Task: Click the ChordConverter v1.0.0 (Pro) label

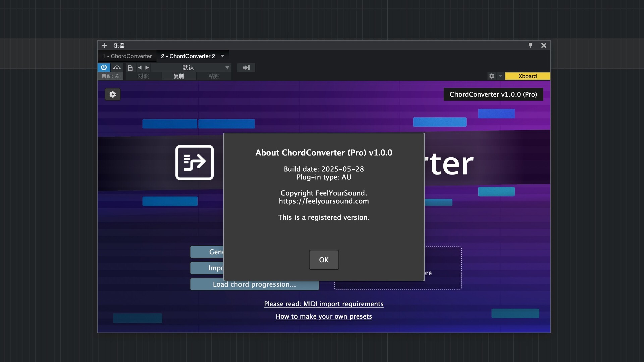Action: [x=493, y=94]
